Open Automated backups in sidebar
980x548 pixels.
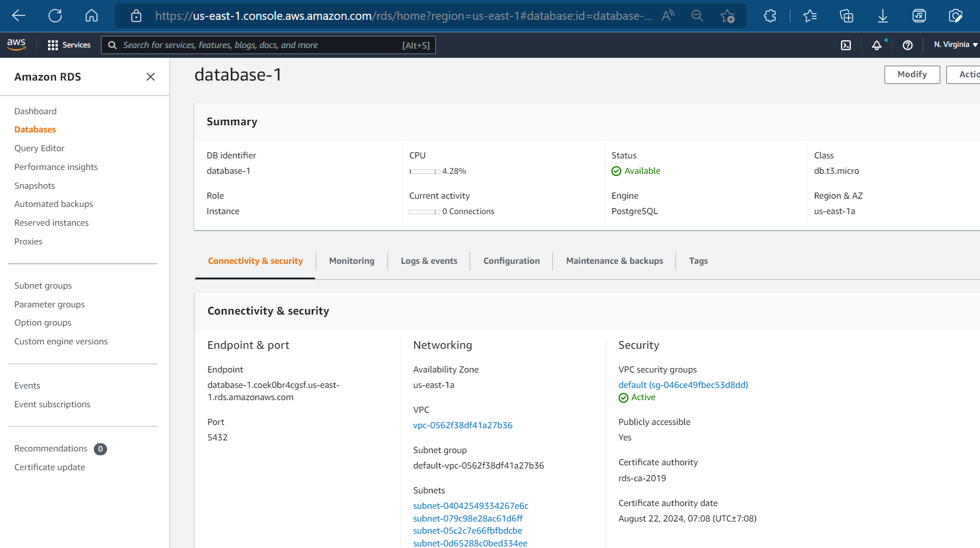pos(54,204)
